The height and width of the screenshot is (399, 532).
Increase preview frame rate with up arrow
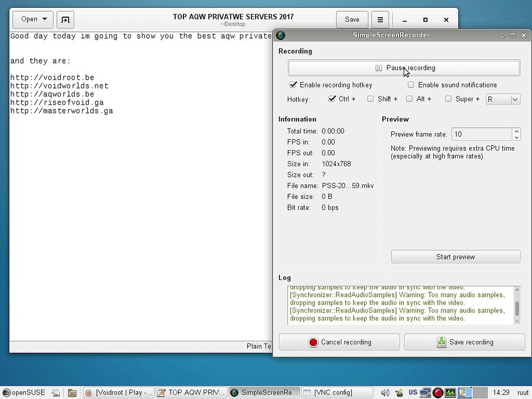(516, 131)
